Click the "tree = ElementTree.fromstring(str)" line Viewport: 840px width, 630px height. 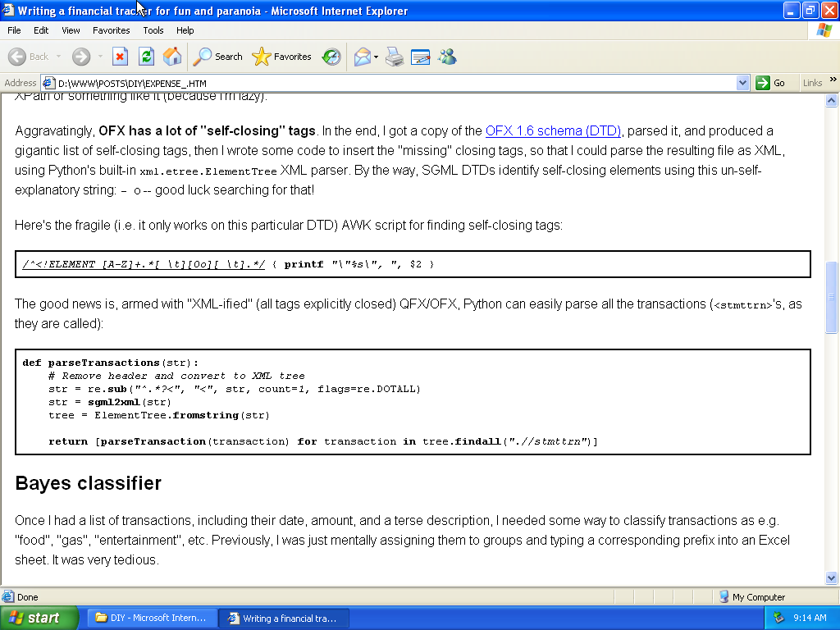tap(159, 415)
